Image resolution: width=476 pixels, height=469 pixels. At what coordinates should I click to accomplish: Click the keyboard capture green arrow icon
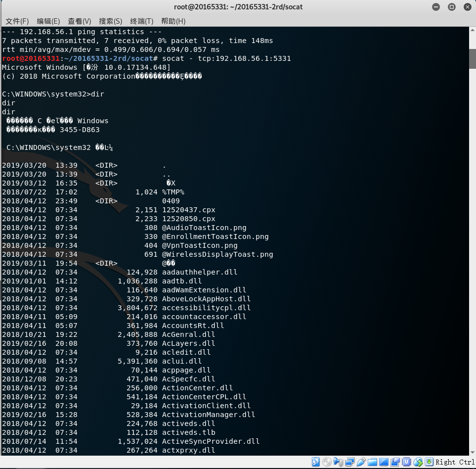(x=429, y=462)
